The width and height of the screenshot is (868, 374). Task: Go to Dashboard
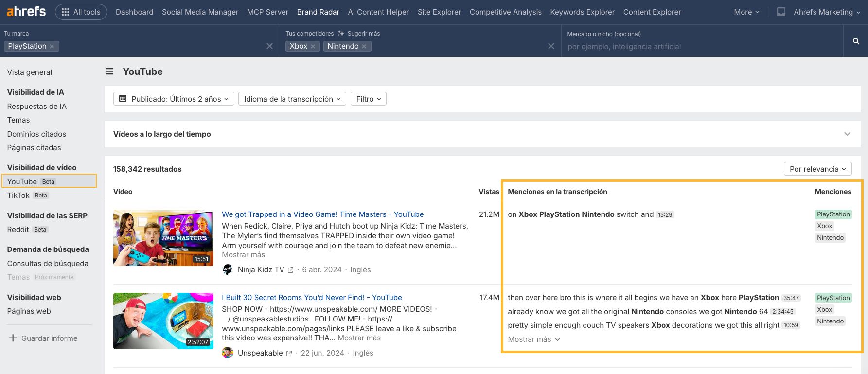(134, 12)
